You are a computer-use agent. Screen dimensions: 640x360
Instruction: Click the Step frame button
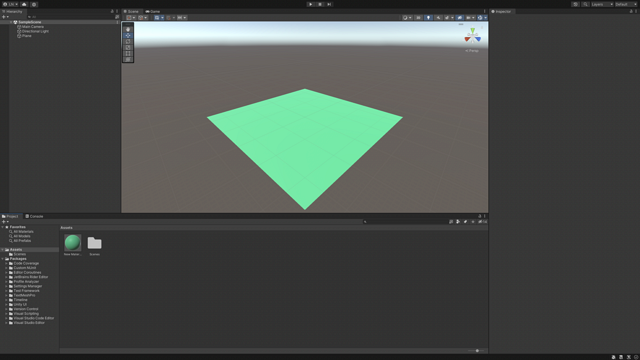[x=329, y=4]
